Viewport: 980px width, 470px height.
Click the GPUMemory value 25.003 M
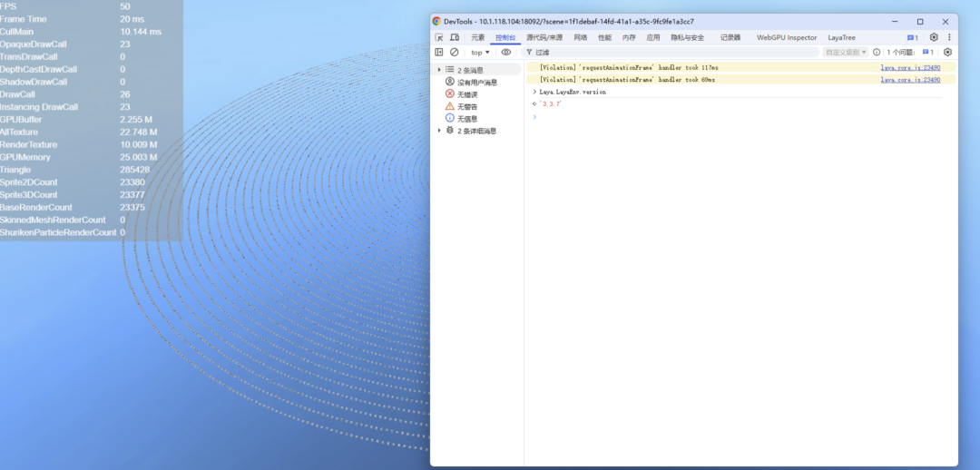tap(139, 157)
